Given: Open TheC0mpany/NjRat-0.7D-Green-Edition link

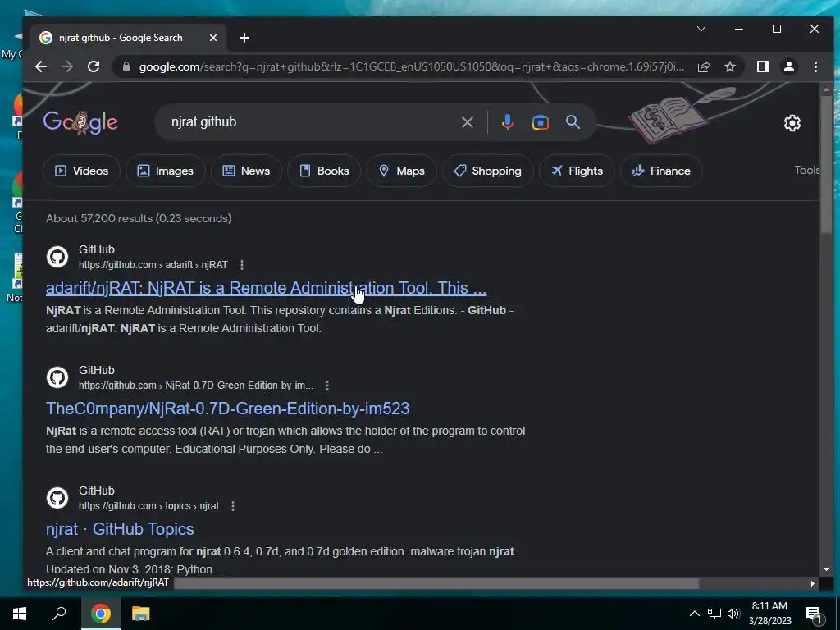Looking at the screenshot, I should pos(228,409).
